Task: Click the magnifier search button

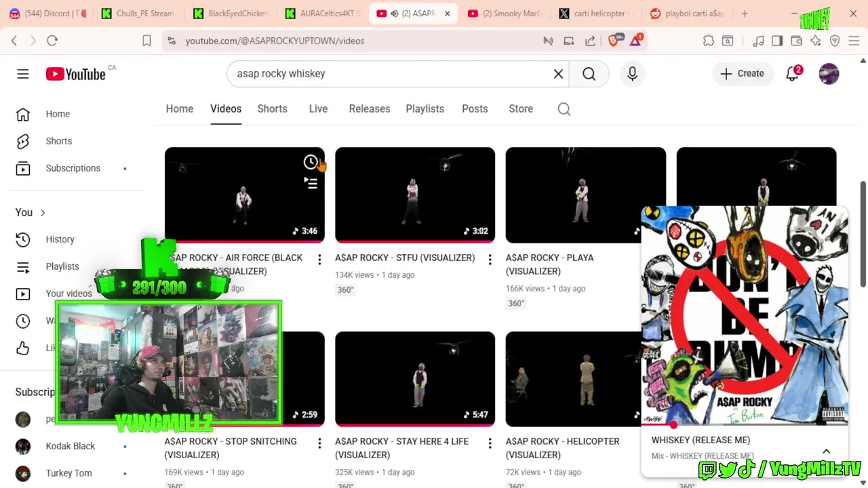Action: point(589,74)
